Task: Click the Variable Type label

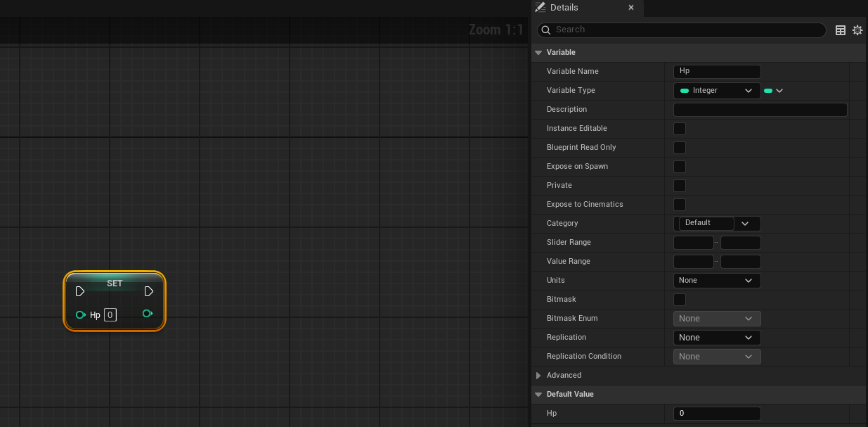Action: 571,91
